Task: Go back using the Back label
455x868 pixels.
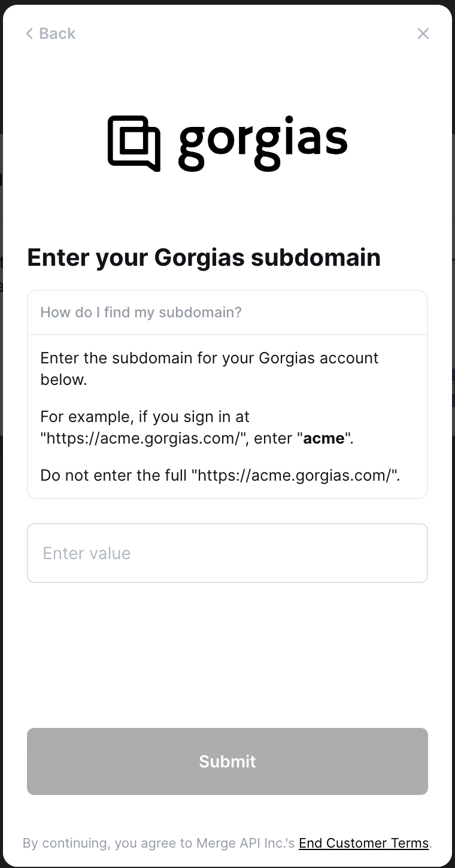Action: [57, 34]
